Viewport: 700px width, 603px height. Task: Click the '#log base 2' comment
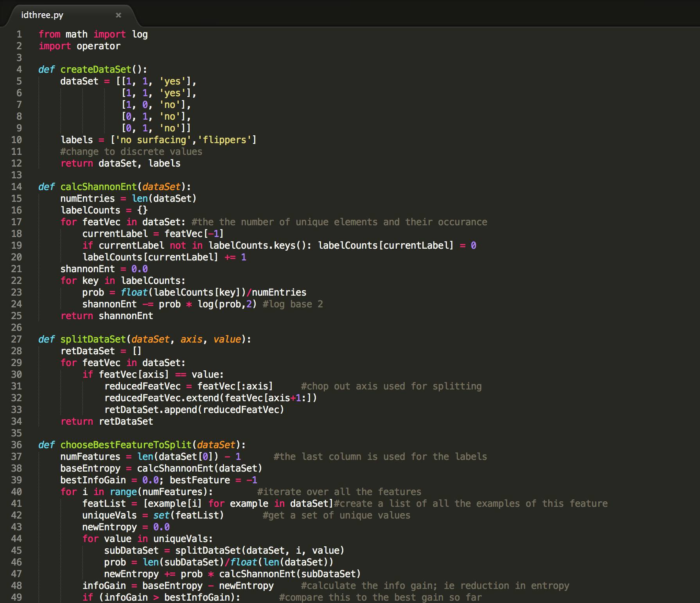[293, 304]
